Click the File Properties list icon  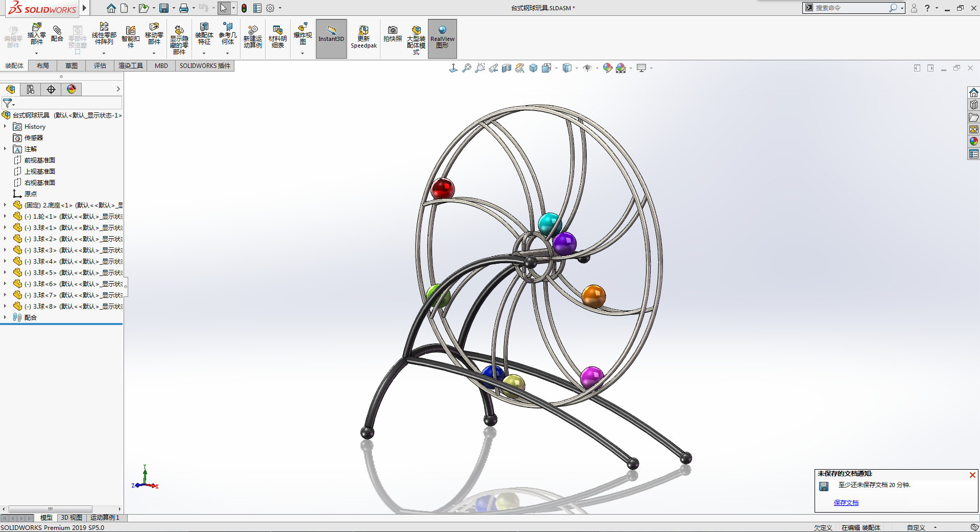257,8
